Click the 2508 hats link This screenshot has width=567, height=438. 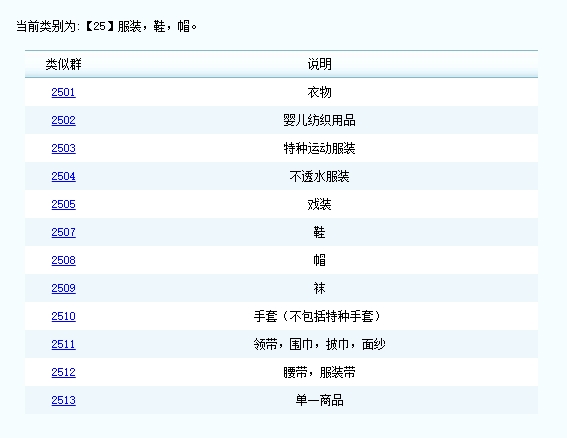click(x=63, y=260)
